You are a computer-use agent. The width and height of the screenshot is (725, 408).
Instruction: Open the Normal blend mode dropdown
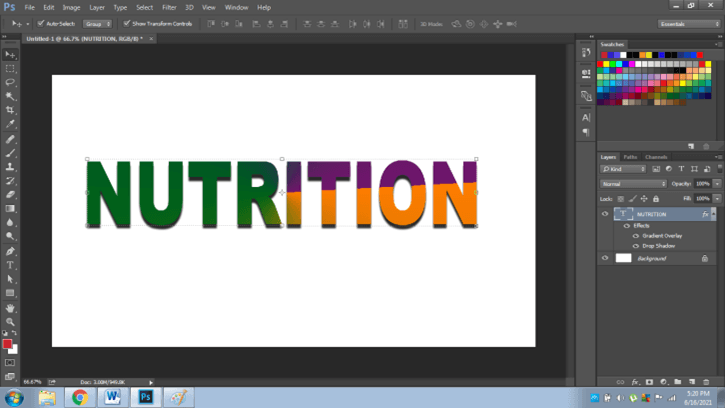(633, 184)
